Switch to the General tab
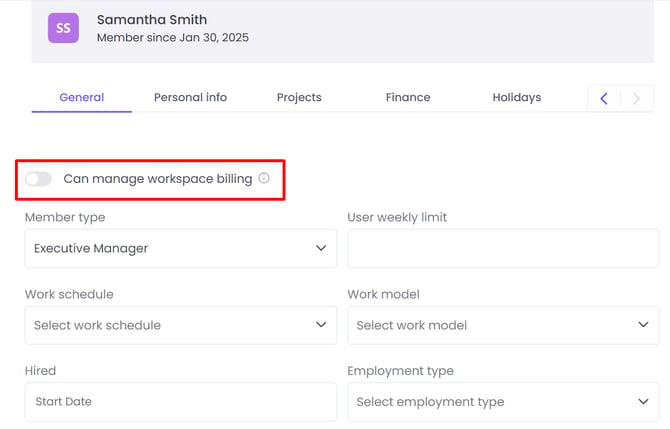 click(81, 97)
